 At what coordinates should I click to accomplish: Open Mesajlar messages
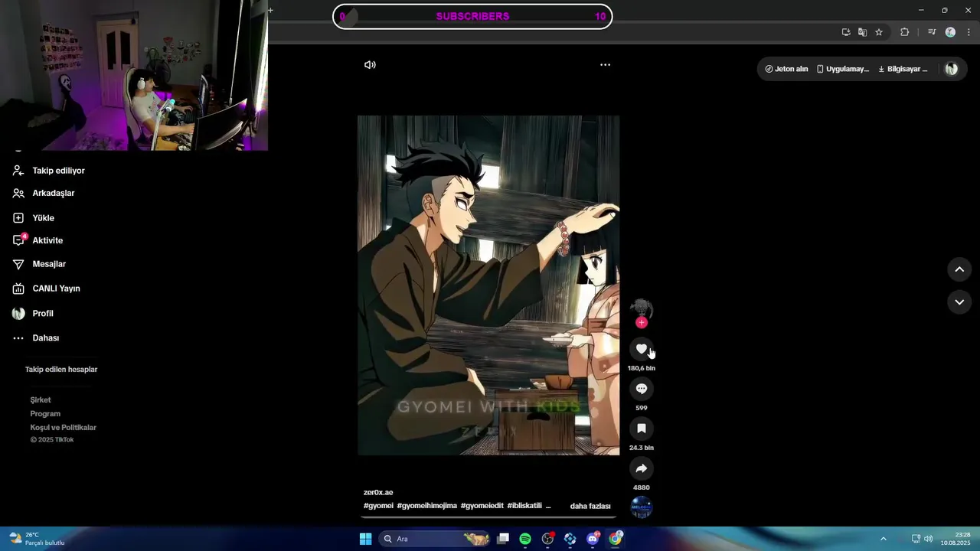[39, 264]
